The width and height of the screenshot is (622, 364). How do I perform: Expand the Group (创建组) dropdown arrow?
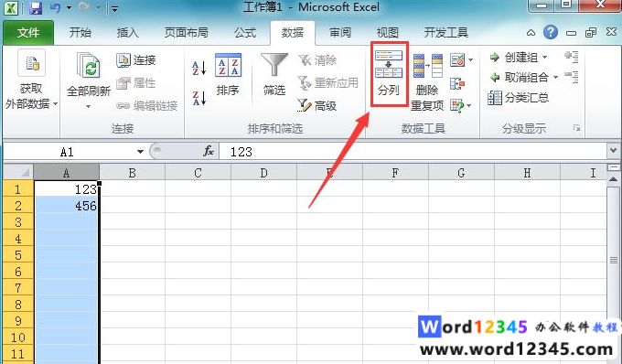(545, 58)
